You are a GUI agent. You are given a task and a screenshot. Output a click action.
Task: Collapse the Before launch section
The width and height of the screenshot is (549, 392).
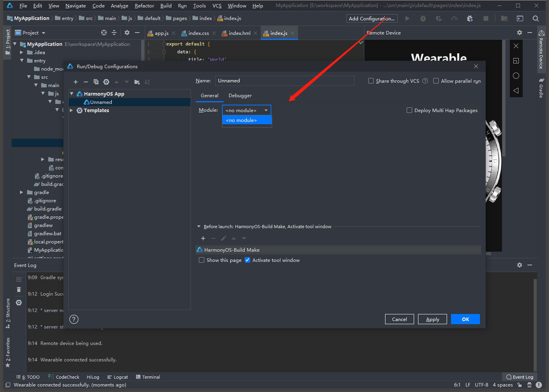199,227
